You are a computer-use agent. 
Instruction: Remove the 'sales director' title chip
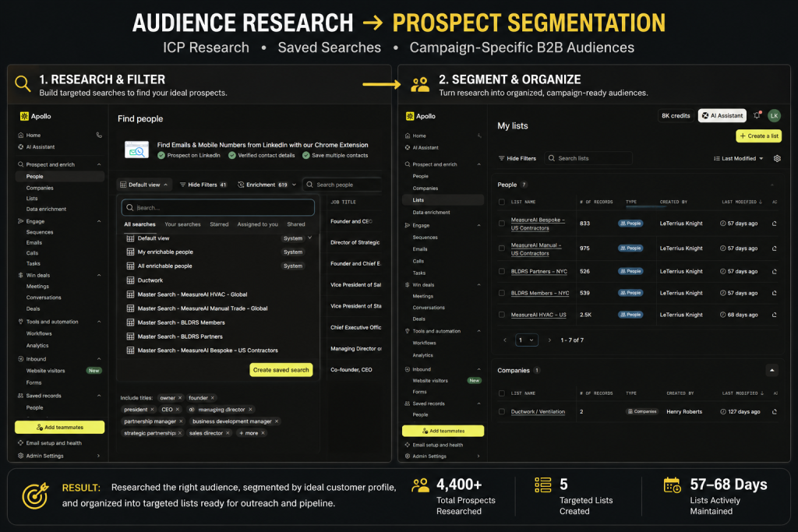(x=228, y=433)
